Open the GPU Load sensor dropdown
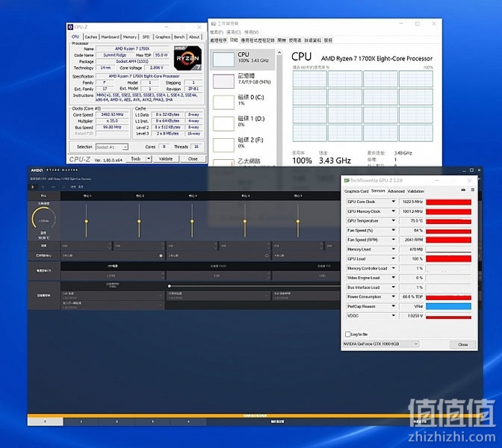The image size is (502, 448). pos(394,258)
